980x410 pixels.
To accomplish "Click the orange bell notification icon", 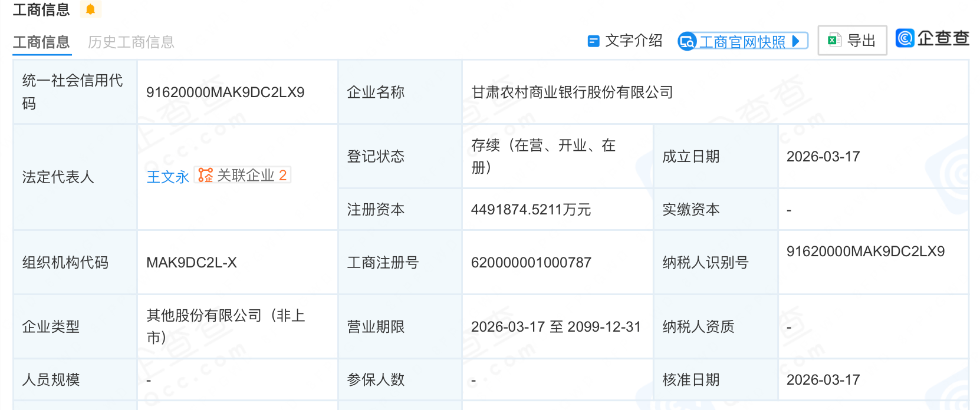I will (x=90, y=9).
